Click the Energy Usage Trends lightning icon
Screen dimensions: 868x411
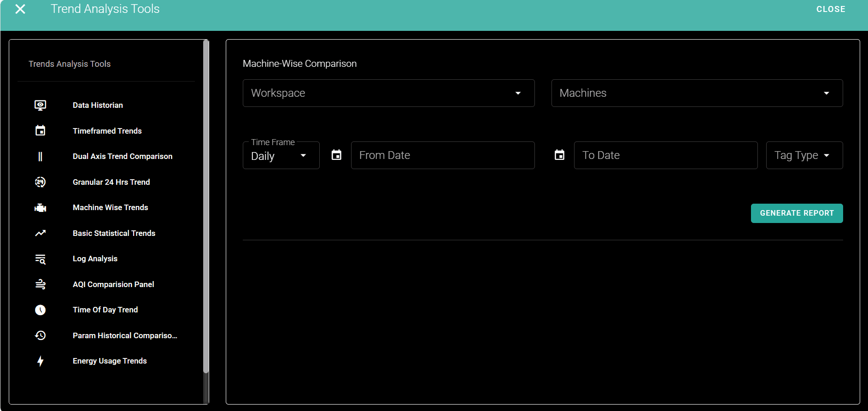coord(41,361)
